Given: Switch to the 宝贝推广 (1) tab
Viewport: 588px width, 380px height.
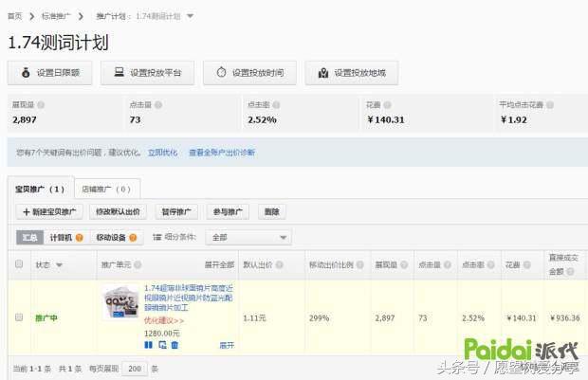Looking at the screenshot, I should click(x=40, y=189).
